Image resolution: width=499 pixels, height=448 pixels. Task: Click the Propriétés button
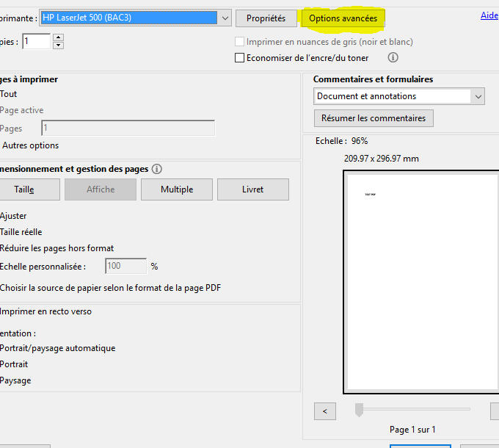(x=266, y=18)
